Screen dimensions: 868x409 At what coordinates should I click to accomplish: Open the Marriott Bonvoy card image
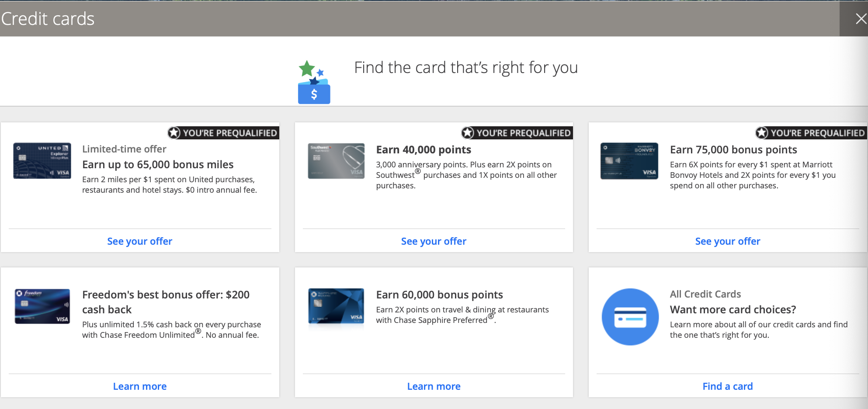(x=629, y=161)
